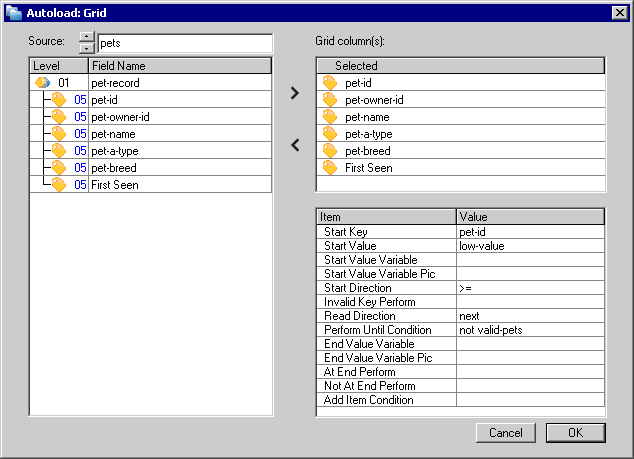Click tag icon of pet-a-type in Selected list
This screenshot has height=459, width=634.
tap(330, 134)
